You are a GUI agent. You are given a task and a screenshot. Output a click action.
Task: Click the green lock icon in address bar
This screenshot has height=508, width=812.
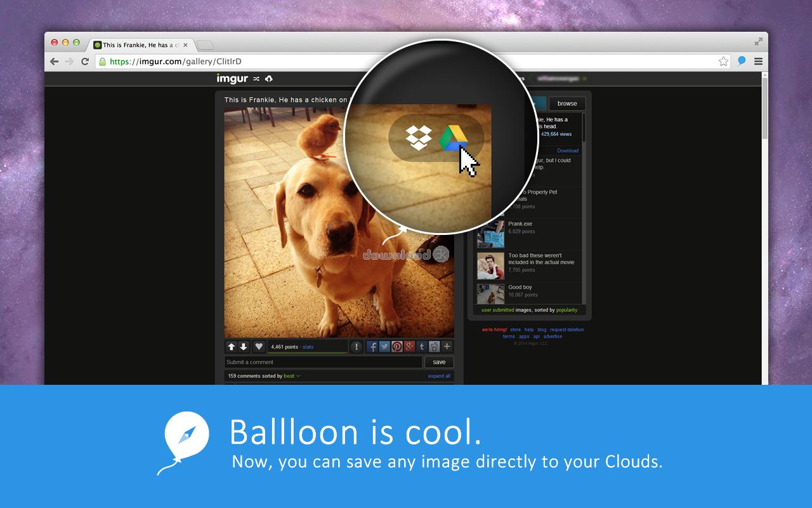click(101, 62)
